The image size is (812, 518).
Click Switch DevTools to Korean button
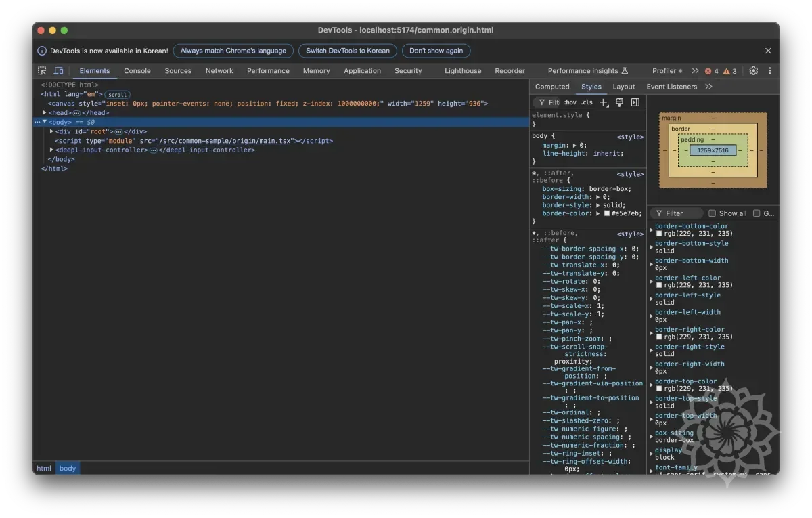coord(347,51)
